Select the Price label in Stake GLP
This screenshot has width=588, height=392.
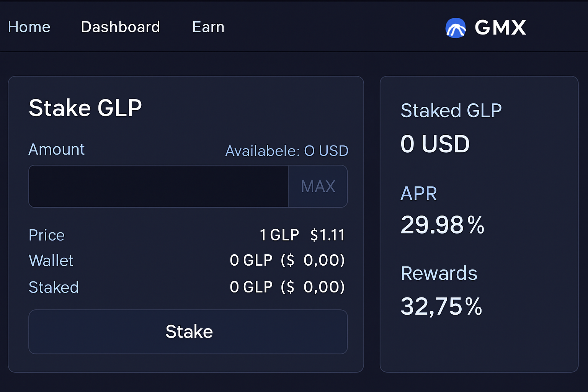(x=46, y=235)
